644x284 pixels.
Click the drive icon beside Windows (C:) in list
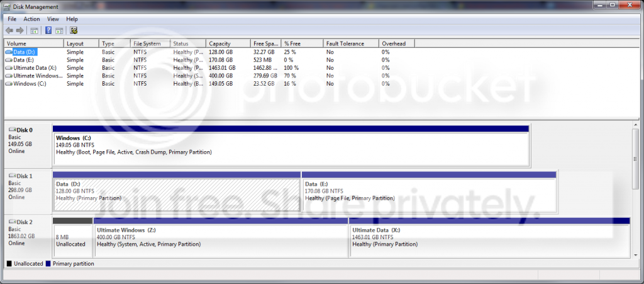9,83
